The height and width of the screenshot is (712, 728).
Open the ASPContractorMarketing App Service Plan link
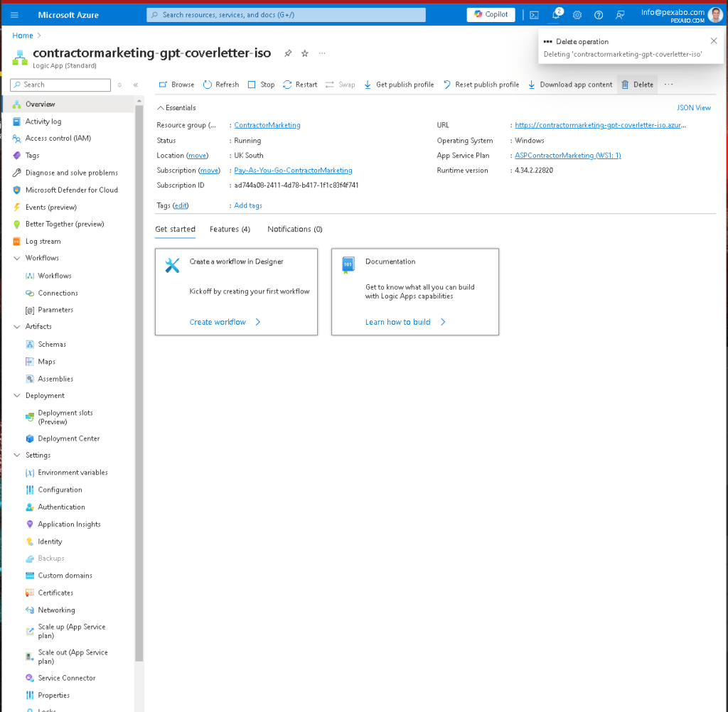pos(568,156)
